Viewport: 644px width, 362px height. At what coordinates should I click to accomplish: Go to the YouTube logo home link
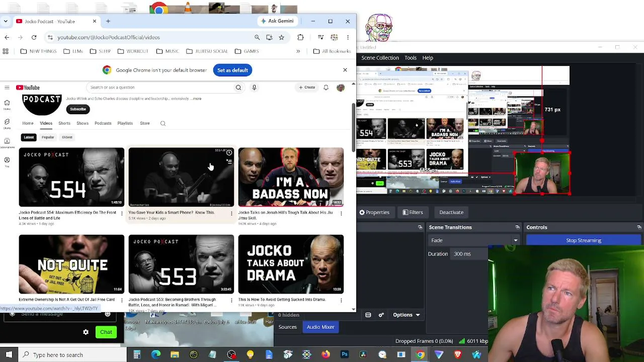tap(28, 87)
